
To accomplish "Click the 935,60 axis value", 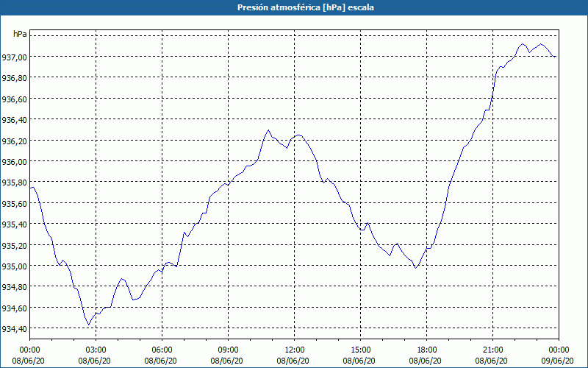I will click(14, 204).
